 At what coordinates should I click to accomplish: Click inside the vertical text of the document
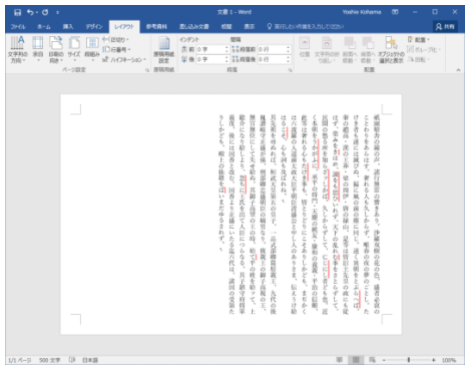298,213
